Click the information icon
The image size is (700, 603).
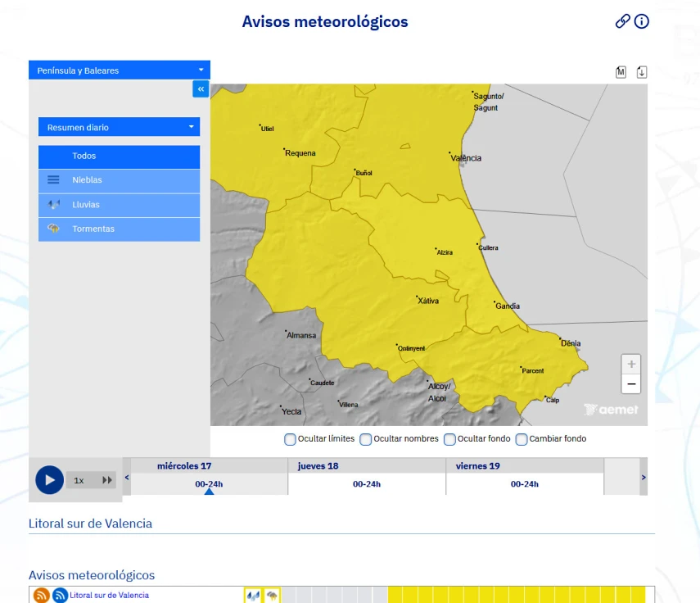pos(643,21)
